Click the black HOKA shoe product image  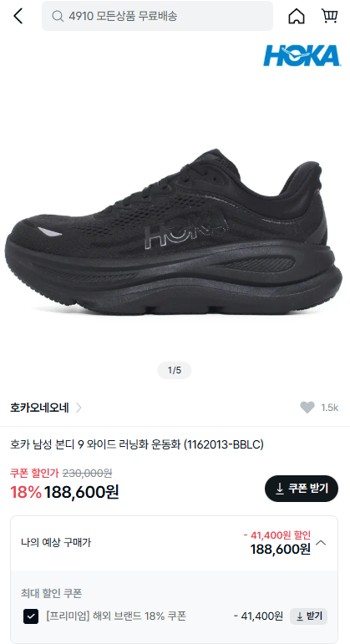174,232
